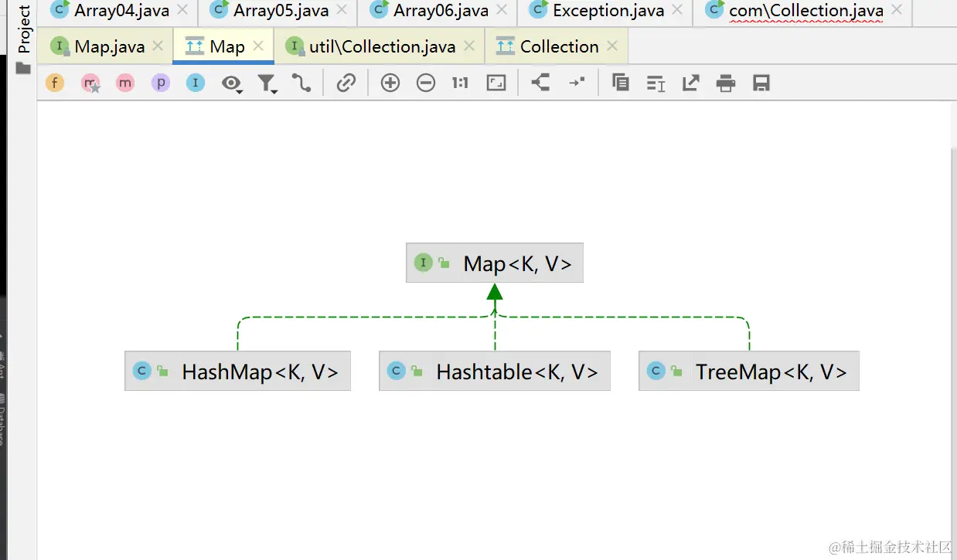The width and height of the screenshot is (957, 560).
Task: Close the Collection diagram tab
Action: (x=612, y=46)
